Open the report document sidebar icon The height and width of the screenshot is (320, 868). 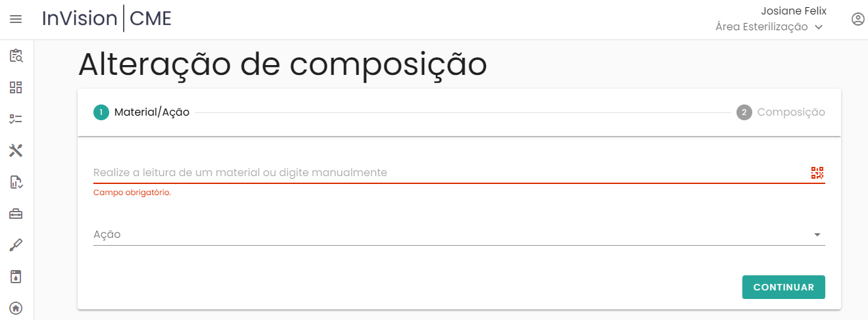tap(16, 182)
